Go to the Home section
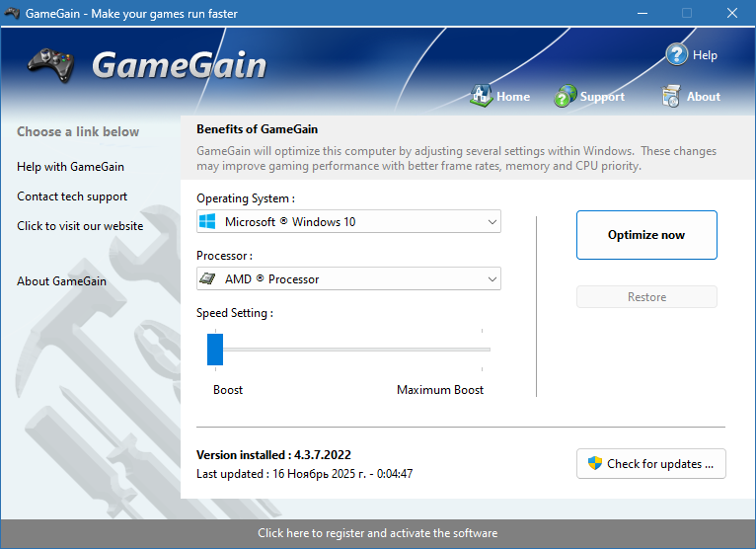Viewport: 756px width, 549px height. tap(513, 97)
